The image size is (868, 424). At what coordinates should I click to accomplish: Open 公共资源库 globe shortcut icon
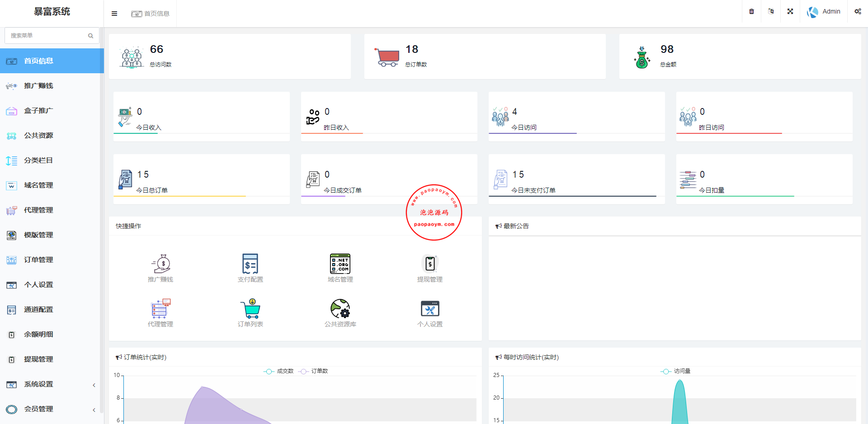[x=340, y=309]
